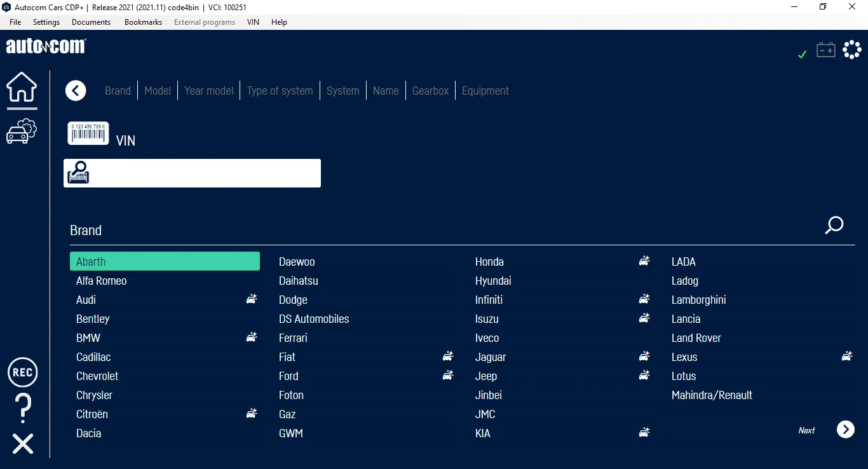Open help via question mark icon
Viewport: 868px width, 469px height.
point(23,408)
